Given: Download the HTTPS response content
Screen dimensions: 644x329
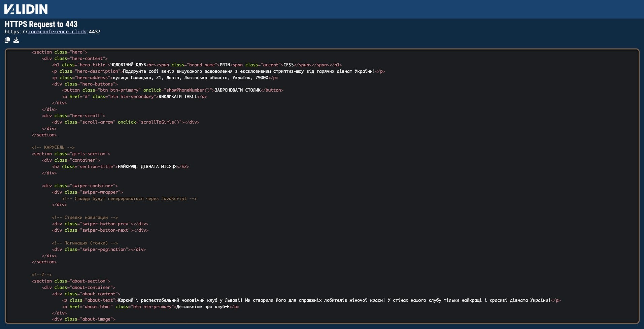Looking at the screenshot, I should 16,40.
